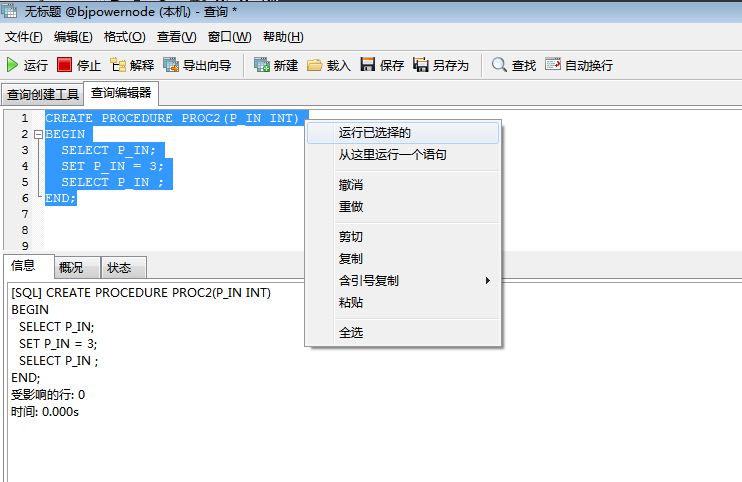Image resolution: width=742 pixels, height=482 pixels.
Task: Click editor line 4 'SET P_IN = 3;'
Action: point(112,167)
